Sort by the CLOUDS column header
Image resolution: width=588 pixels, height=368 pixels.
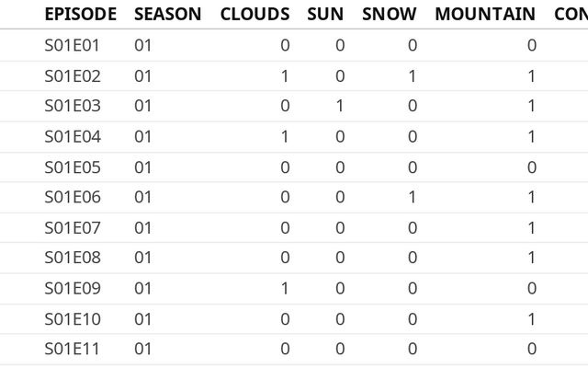pos(254,14)
